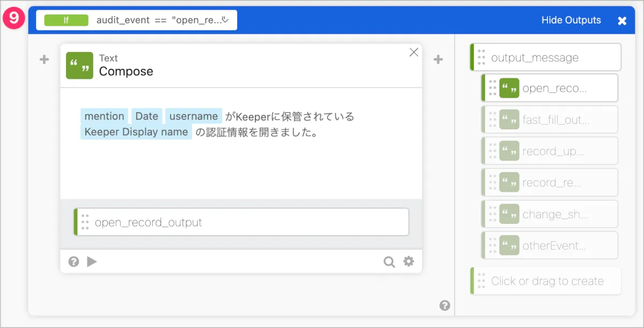The image size is (644, 328).
Task: Select the change_sh... output item
Action: click(x=555, y=214)
